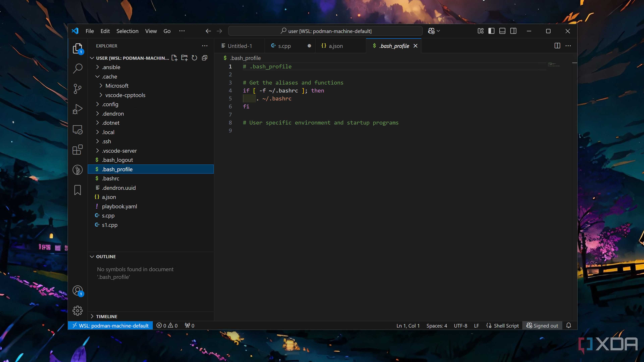The image size is (644, 362).
Task: Open dropdown arrow beside Copilot icon
Action: click(x=438, y=31)
